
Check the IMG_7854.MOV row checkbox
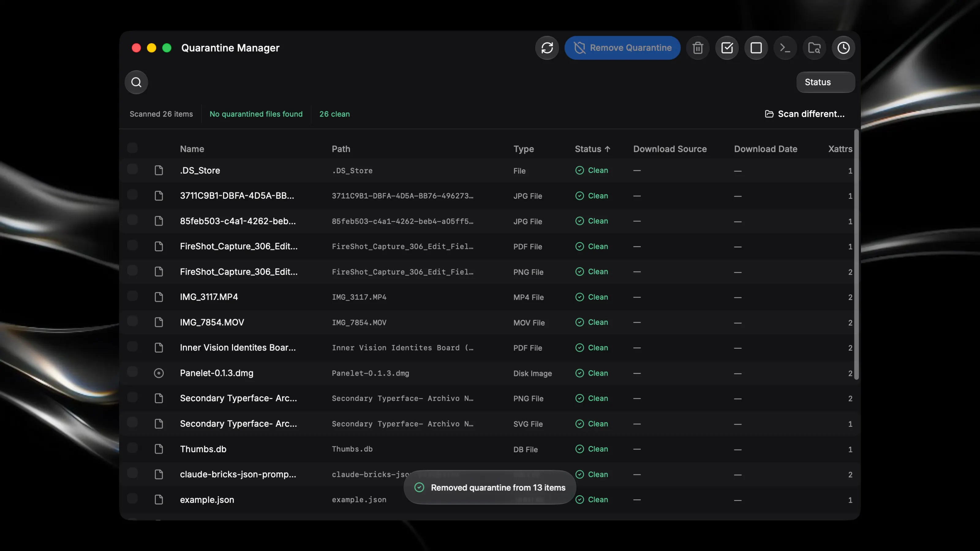(x=132, y=321)
